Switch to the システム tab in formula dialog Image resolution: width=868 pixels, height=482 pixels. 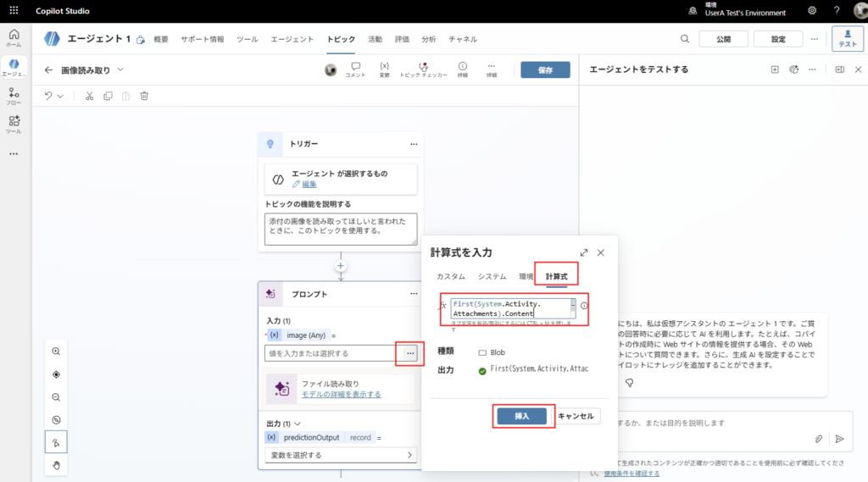492,277
